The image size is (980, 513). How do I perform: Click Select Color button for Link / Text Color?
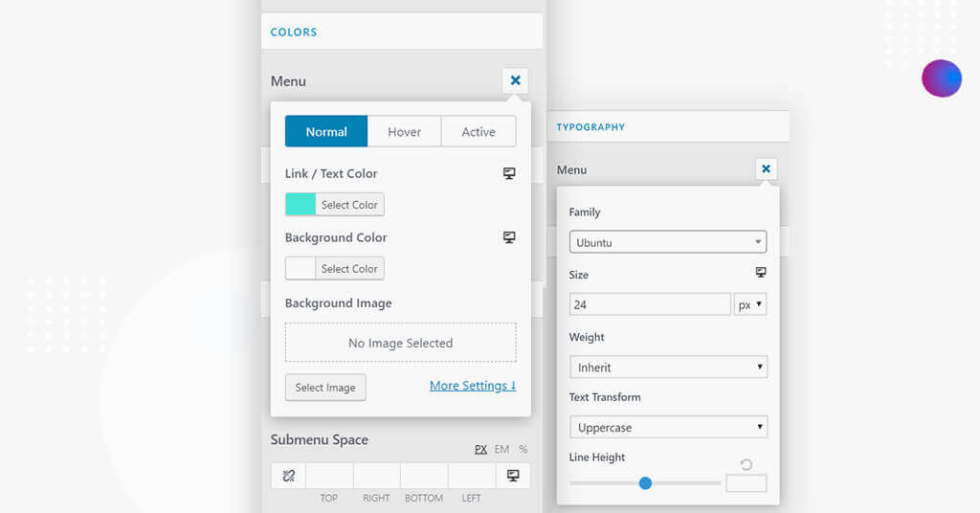pos(349,204)
